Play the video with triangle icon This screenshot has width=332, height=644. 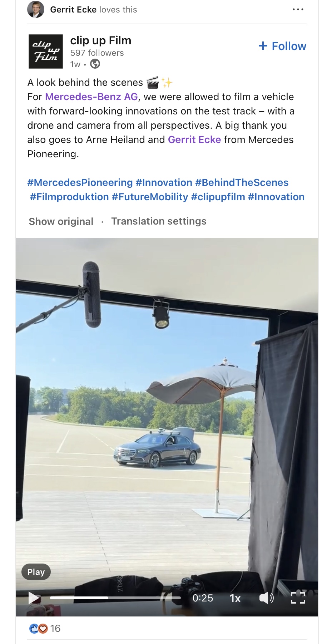34,598
